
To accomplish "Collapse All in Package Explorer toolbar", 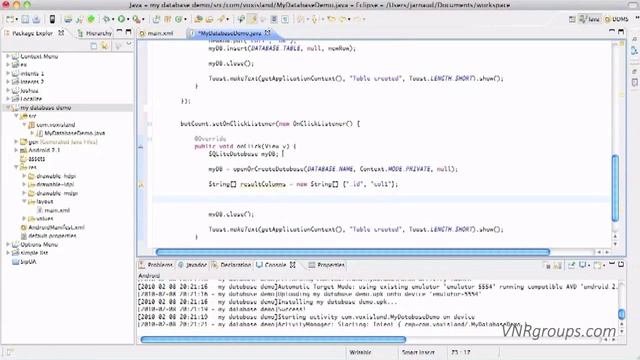I will click(94, 46).
